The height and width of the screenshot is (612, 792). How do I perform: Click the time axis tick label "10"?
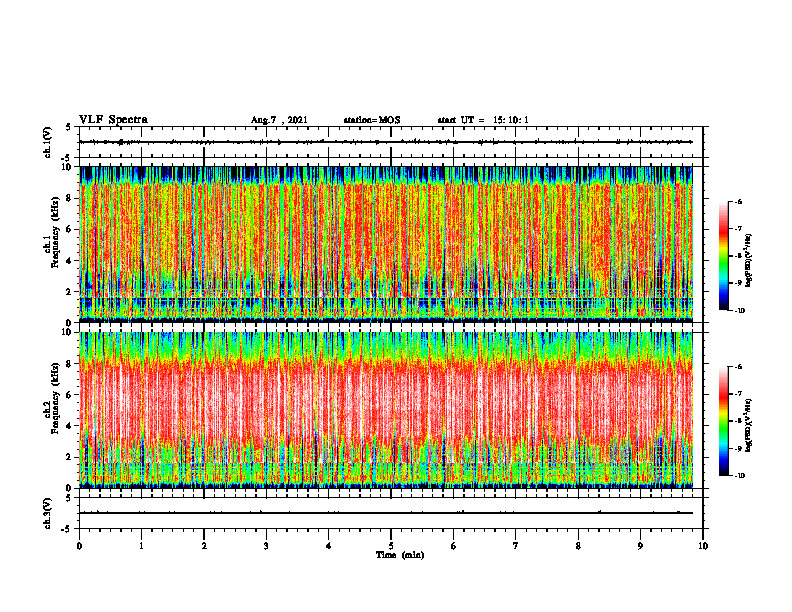[x=703, y=546]
